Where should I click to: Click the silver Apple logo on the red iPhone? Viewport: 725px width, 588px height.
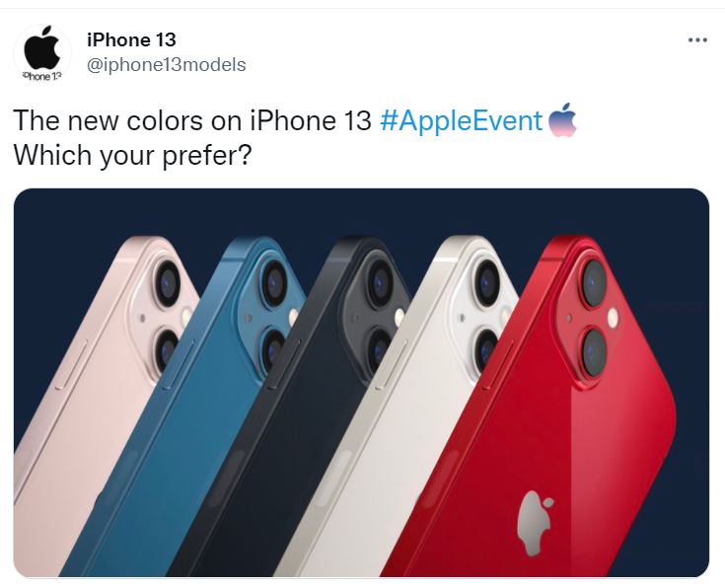click(x=536, y=523)
